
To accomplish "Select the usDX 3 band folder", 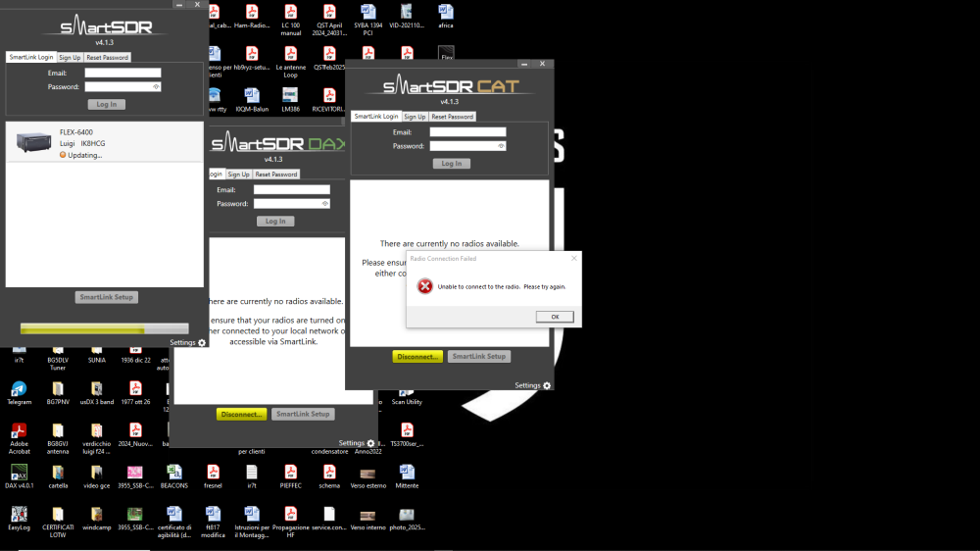I will tap(96, 393).
